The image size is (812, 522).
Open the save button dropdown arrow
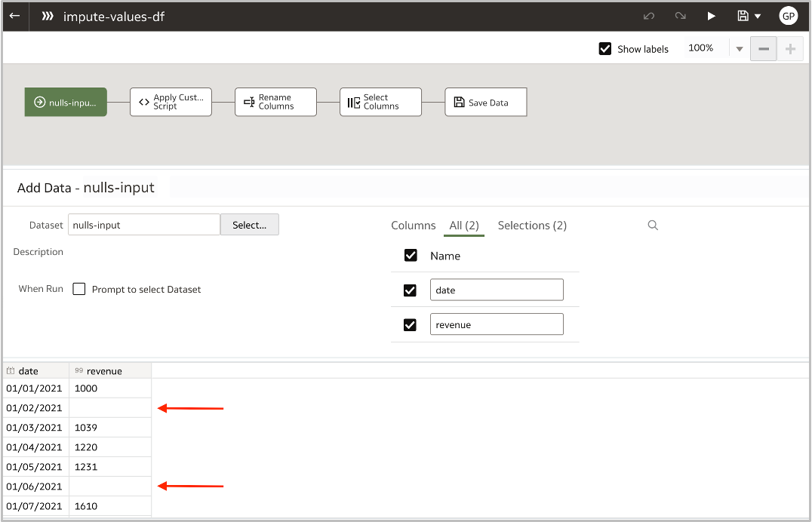click(758, 16)
